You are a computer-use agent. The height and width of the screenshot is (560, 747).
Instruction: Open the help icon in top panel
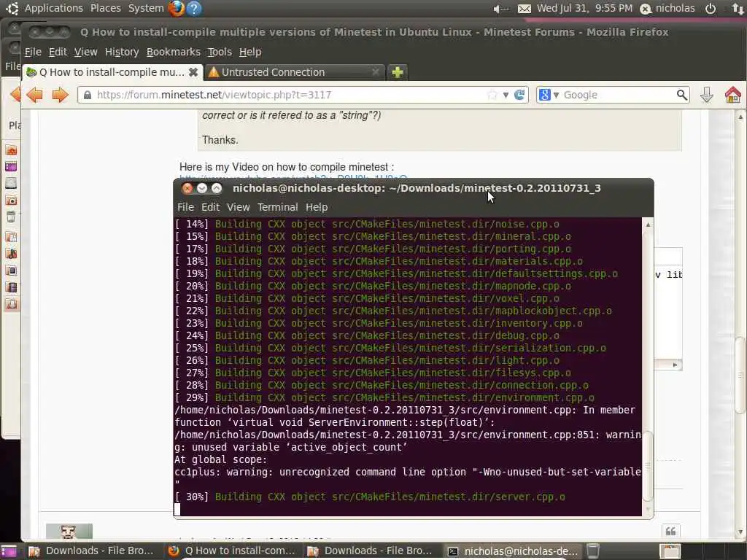tap(194, 8)
